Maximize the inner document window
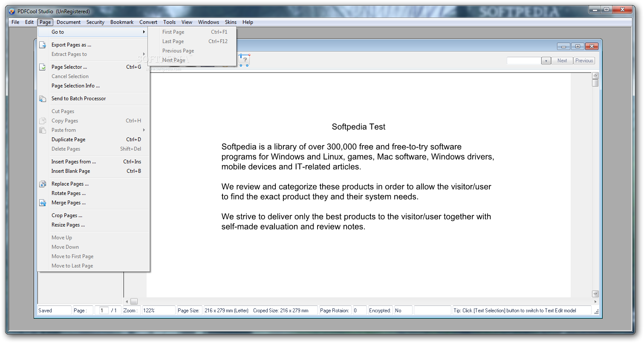Screen dimensions: 644x343 pos(578,47)
